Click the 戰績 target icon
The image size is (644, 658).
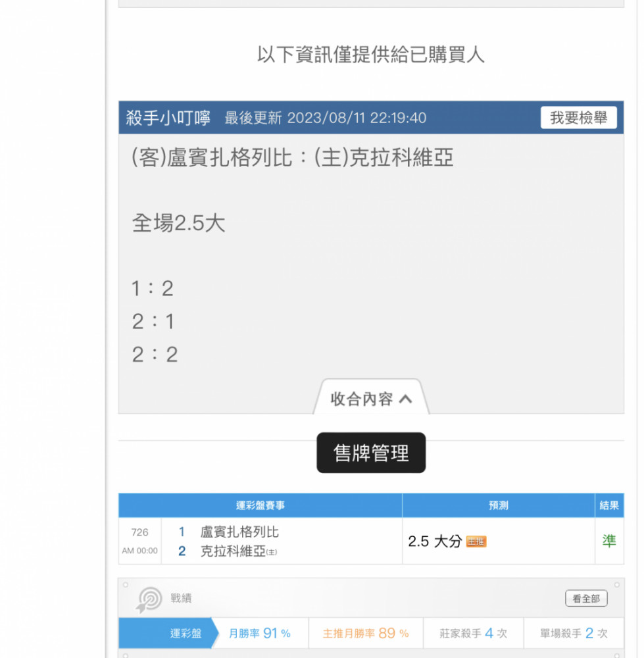click(x=149, y=599)
